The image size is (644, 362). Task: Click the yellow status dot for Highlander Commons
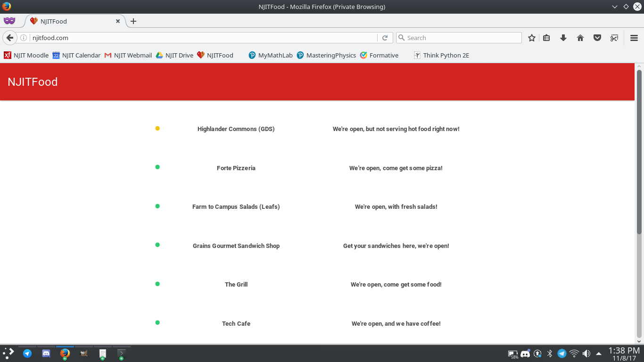(x=157, y=128)
